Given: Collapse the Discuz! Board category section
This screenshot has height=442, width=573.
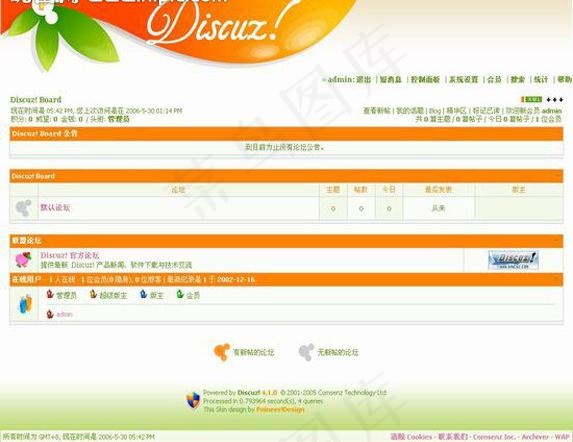Looking at the screenshot, I should tap(558, 176).
